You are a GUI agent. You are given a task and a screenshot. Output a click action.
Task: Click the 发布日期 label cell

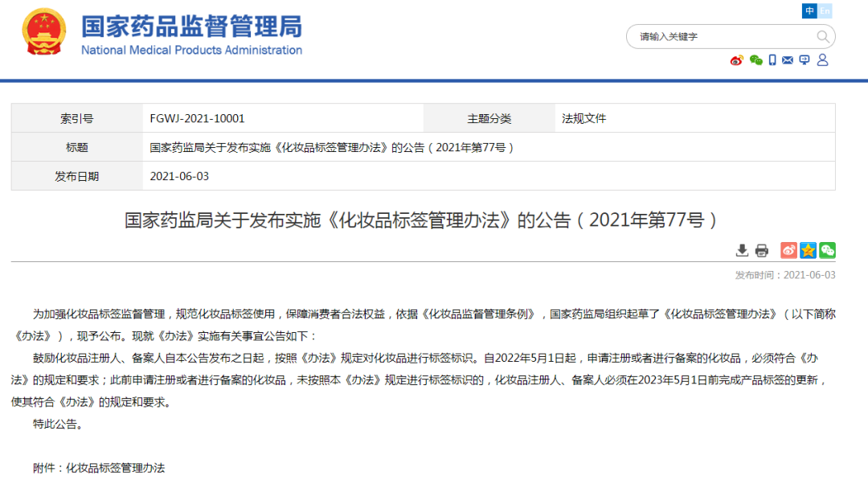click(77, 176)
